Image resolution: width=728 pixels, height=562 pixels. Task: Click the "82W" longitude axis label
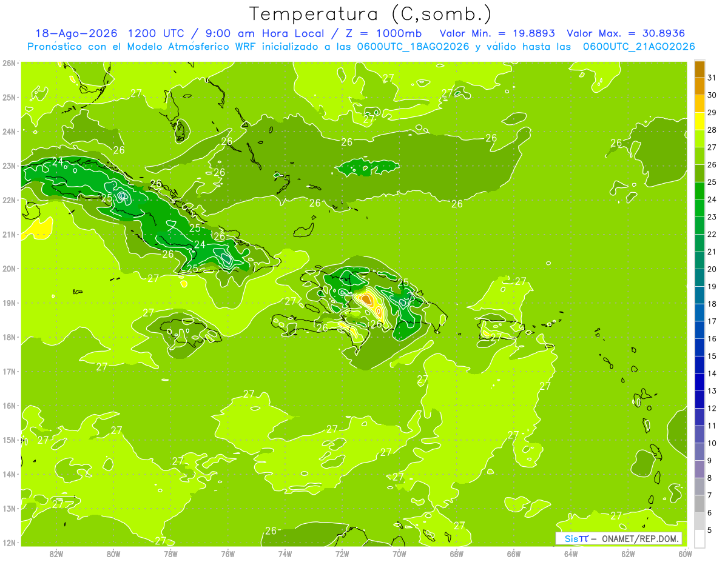click(56, 553)
